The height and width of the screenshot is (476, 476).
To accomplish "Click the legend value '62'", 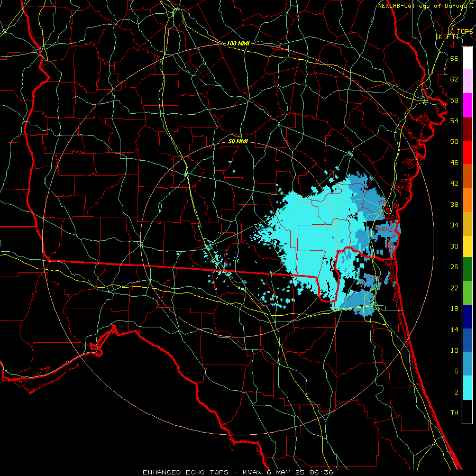I will coord(454,79).
